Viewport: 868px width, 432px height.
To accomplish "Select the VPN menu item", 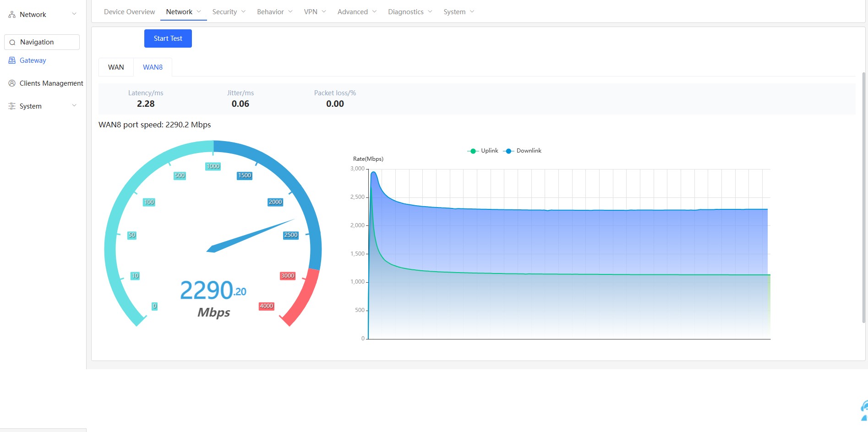I will (x=311, y=12).
